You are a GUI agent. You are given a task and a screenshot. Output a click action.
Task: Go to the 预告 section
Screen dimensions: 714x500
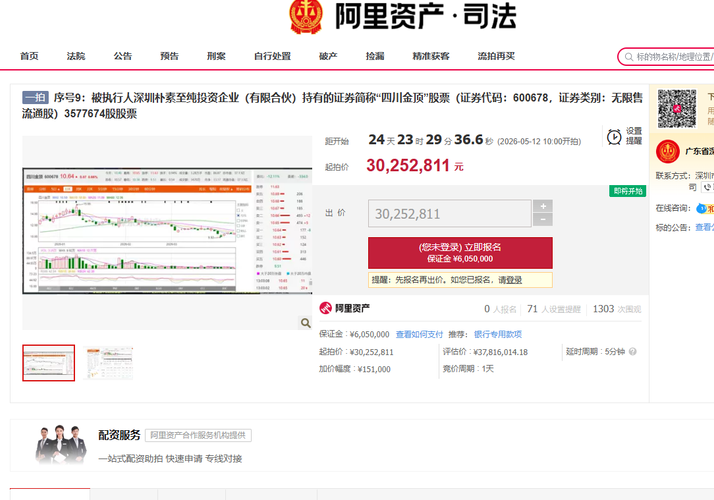(x=169, y=56)
